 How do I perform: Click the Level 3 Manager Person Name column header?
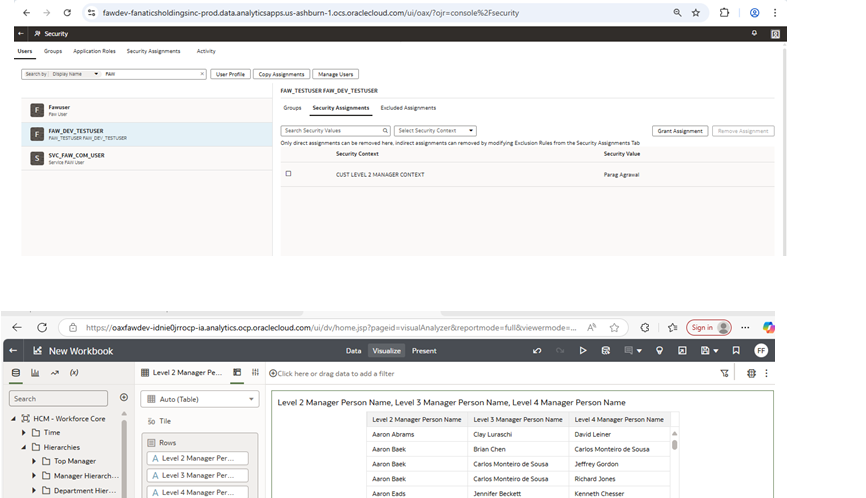(518, 420)
